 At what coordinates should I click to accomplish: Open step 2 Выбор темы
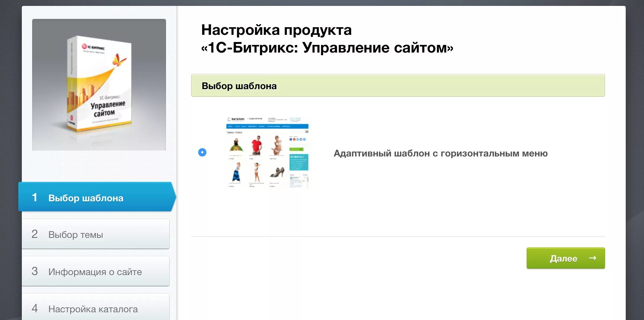[96, 234]
